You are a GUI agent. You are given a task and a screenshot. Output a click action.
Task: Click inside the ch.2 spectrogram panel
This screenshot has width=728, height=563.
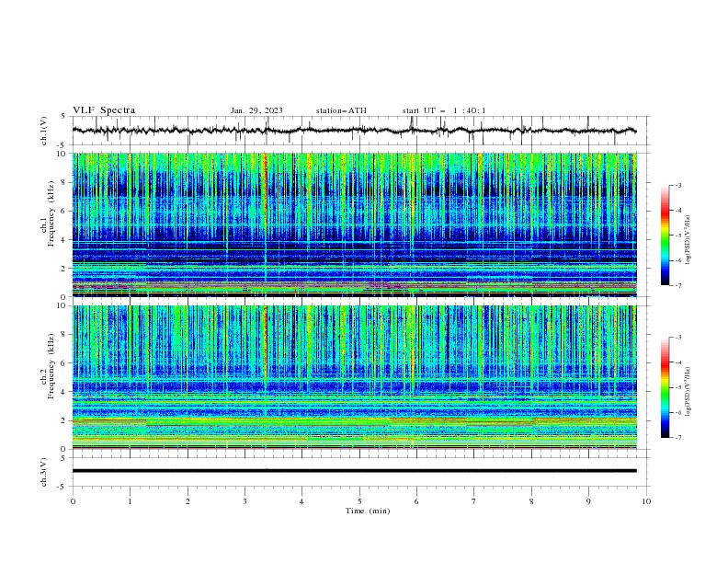click(x=354, y=377)
